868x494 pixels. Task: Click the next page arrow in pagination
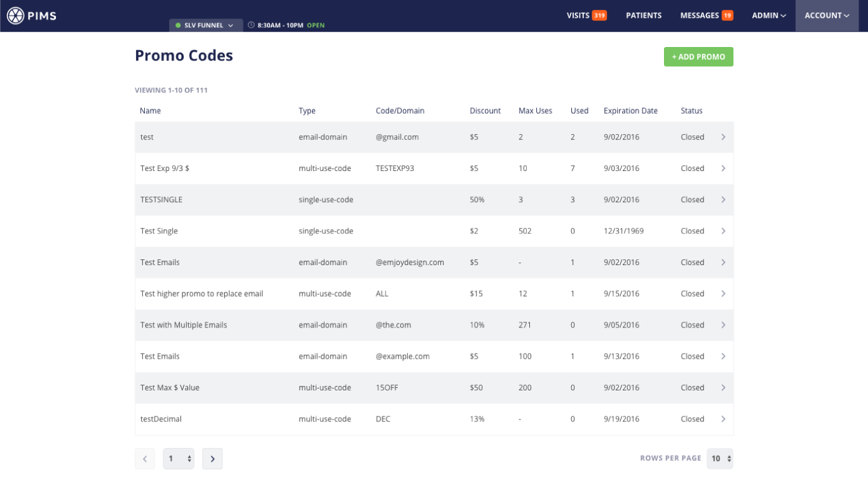click(212, 458)
